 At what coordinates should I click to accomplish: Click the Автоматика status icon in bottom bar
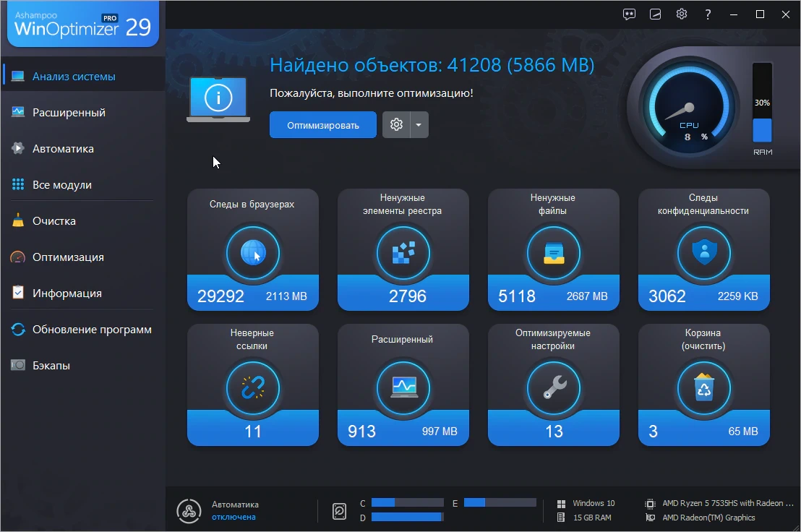point(189,511)
